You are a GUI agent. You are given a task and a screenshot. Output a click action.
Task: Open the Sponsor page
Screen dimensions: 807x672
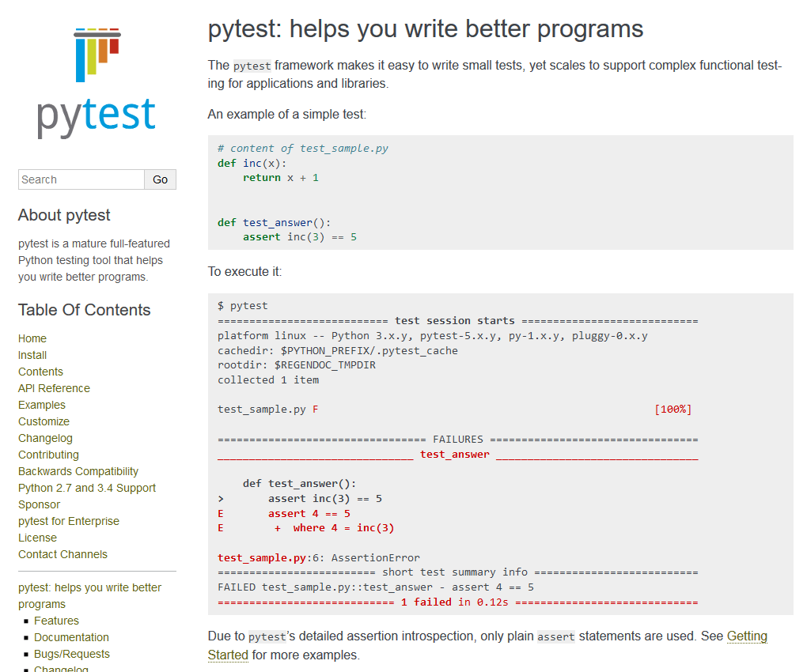click(37, 504)
